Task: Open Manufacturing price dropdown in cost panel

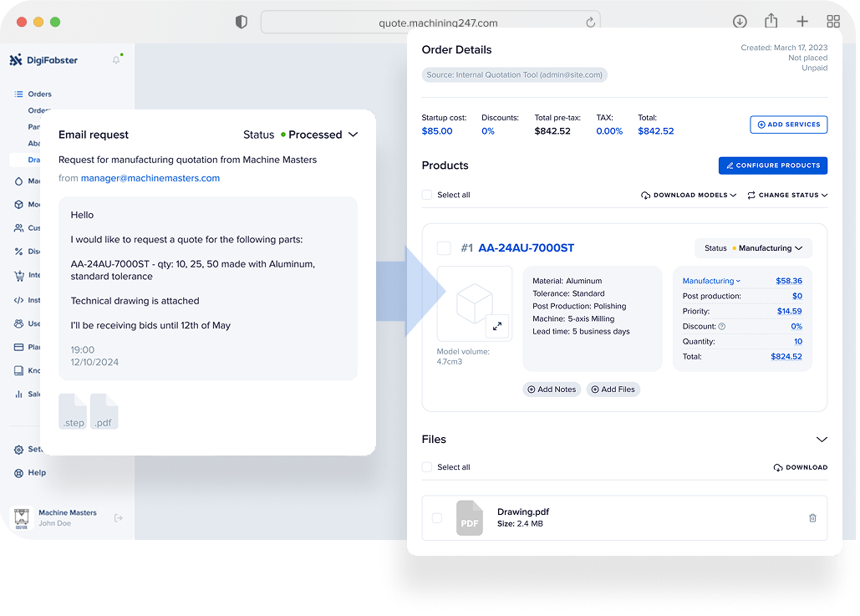Action: coord(710,281)
